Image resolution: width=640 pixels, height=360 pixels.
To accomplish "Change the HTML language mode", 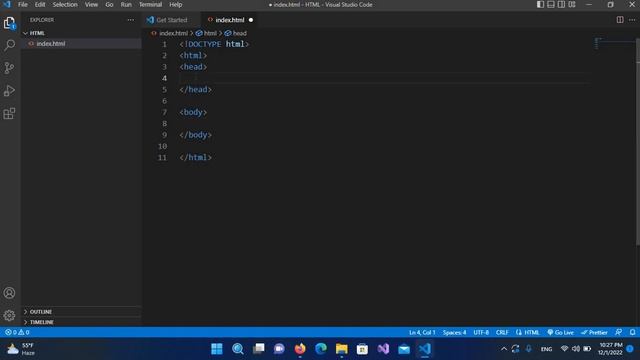I will pos(531,332).
